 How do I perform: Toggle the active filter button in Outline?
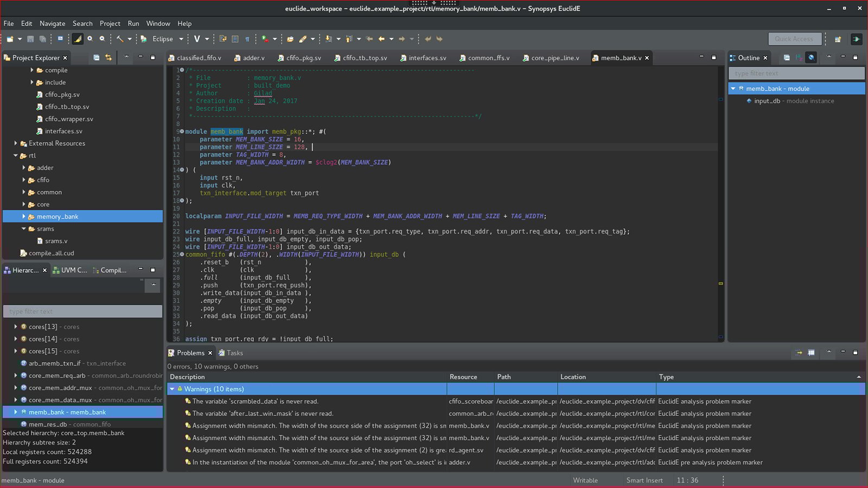point(811,57)
